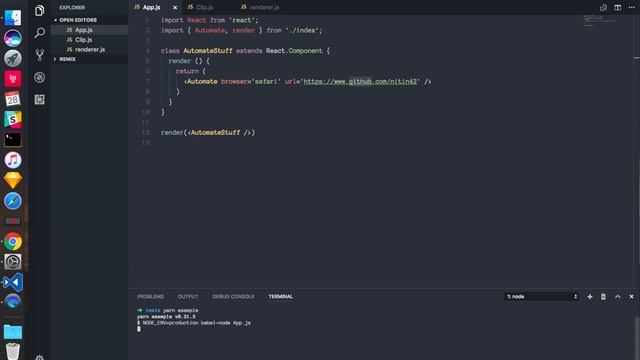This screenshot has width=640, height=360.
Task: Open the Explorer view in activity bar
Action: tap(40, 11)
